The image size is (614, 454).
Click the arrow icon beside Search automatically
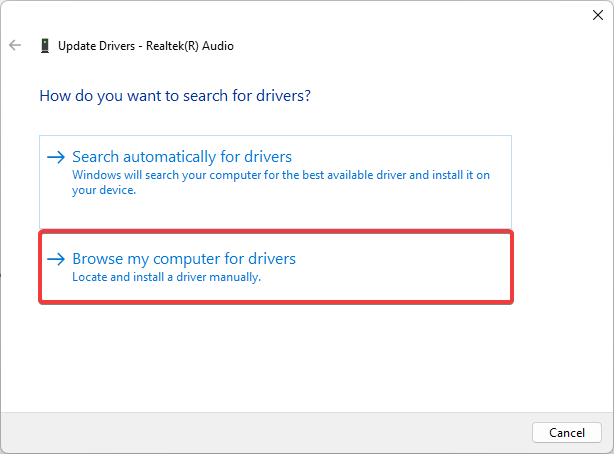coord(56,157)
